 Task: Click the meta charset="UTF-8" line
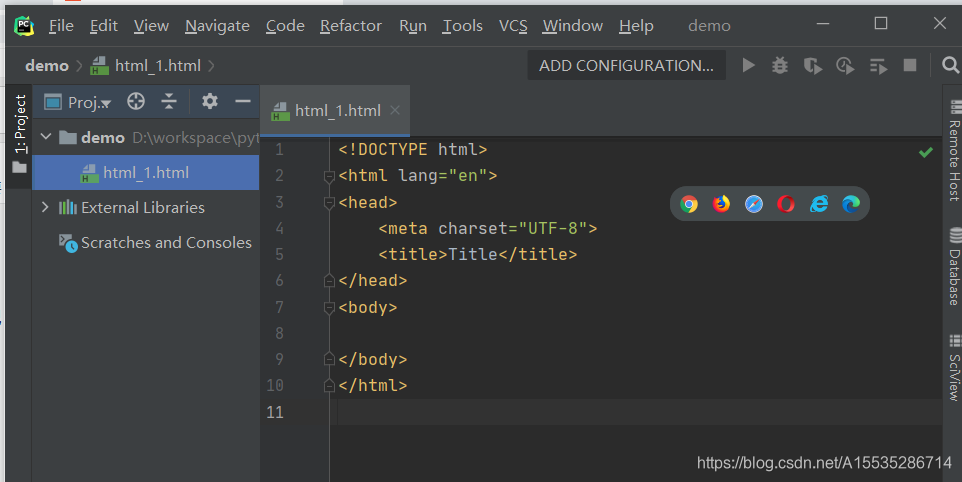point(488,229)
